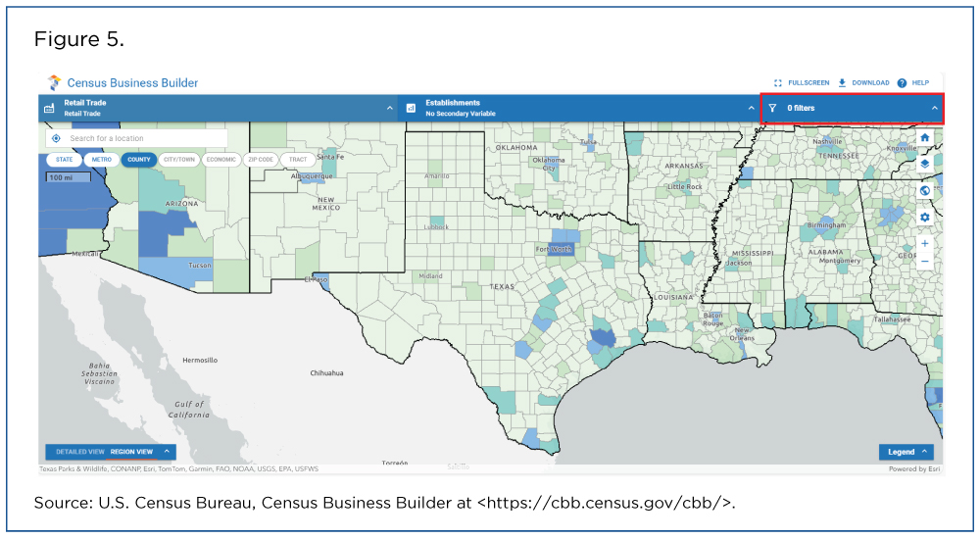Click the home extent map icon
Screen dimensions: 980x539
click(924, 138)
